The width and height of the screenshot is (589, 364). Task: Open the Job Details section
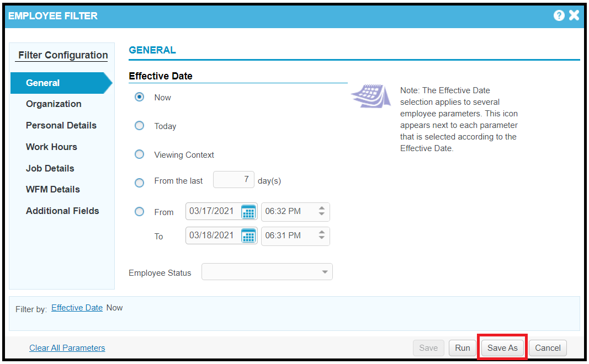[50, 168]
